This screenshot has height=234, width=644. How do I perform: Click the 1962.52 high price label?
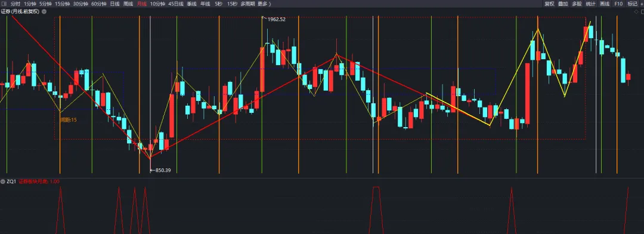[x=276, y=19]
